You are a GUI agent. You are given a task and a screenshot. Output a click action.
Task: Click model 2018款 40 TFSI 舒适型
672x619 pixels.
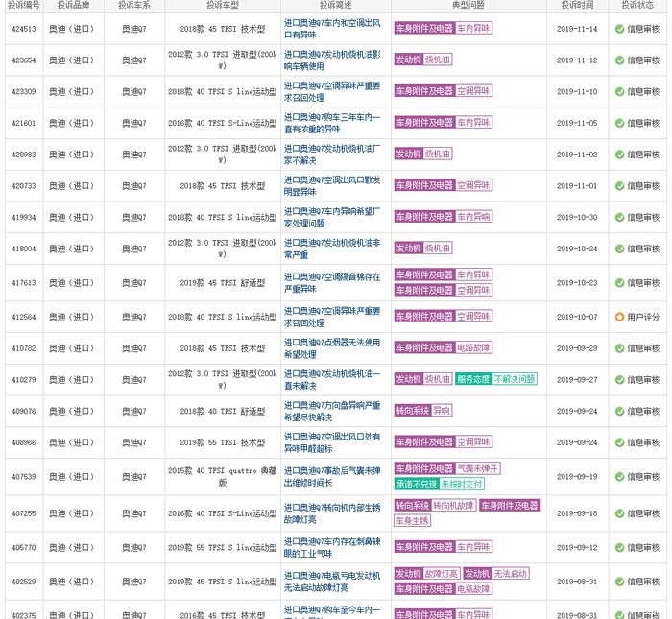(223, 412)
